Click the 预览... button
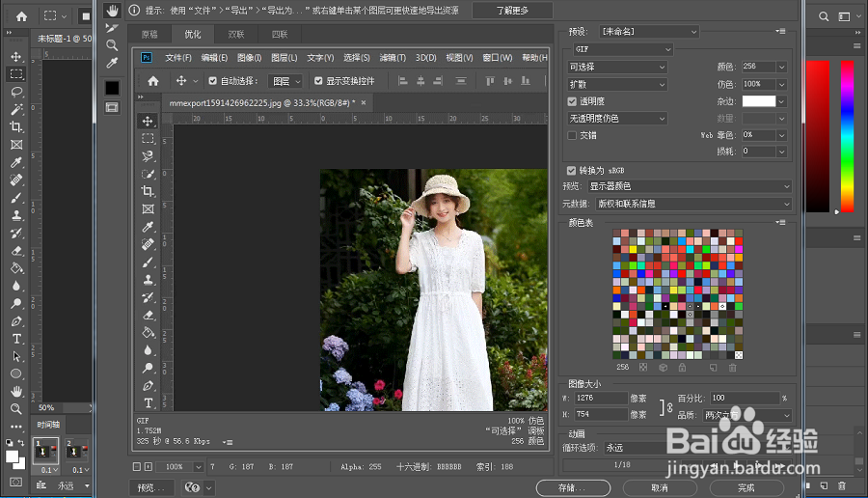Image resolution: width=868 pixels, height=498 pixels. coord(151,488)
